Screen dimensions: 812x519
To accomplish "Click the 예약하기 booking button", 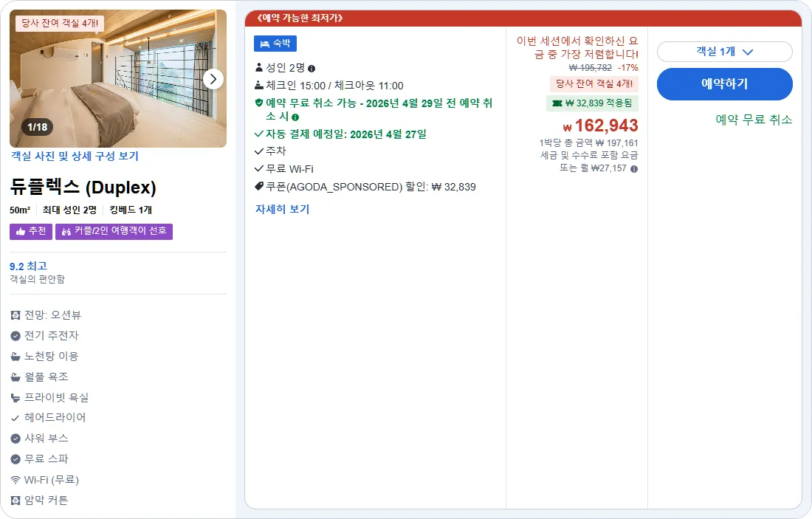I will [x=724, y=84].
